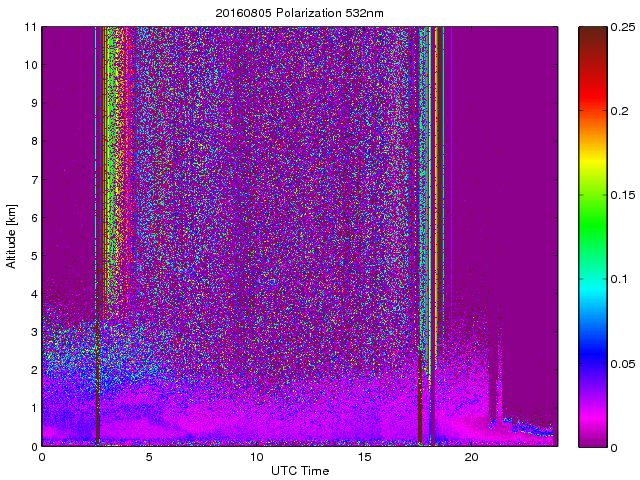Click the x-axis tick label 10
The height and width of the screenshot is (480, 640).
(x=256, y=457)
